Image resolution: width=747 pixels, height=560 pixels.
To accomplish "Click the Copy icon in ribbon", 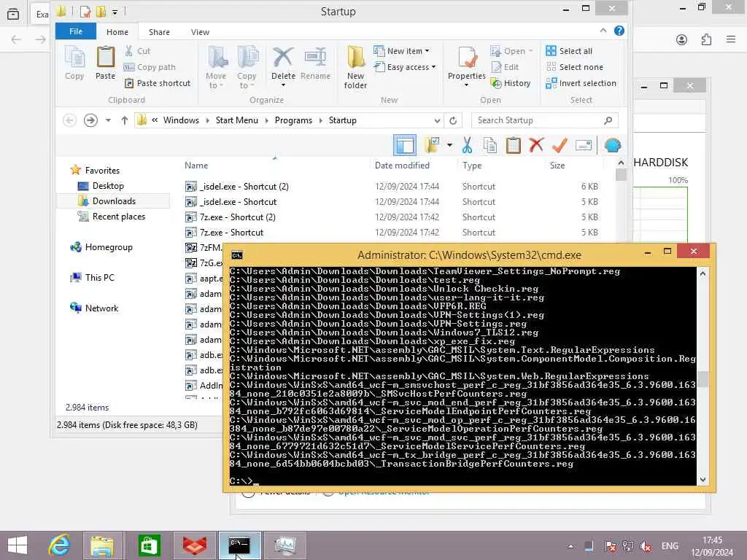I will click(x=74, y=63).
